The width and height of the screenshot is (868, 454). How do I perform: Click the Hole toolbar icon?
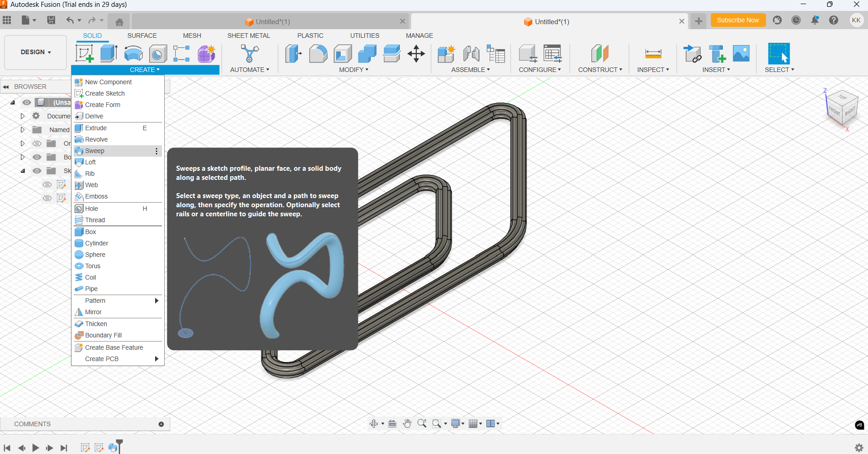(157, 53)
